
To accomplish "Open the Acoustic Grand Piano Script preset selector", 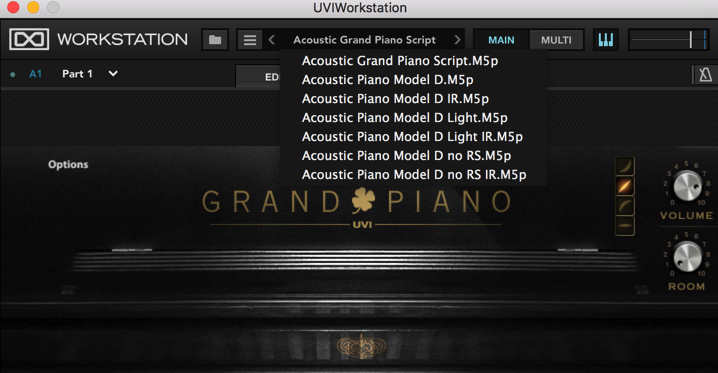I will (x=364, y=40).
